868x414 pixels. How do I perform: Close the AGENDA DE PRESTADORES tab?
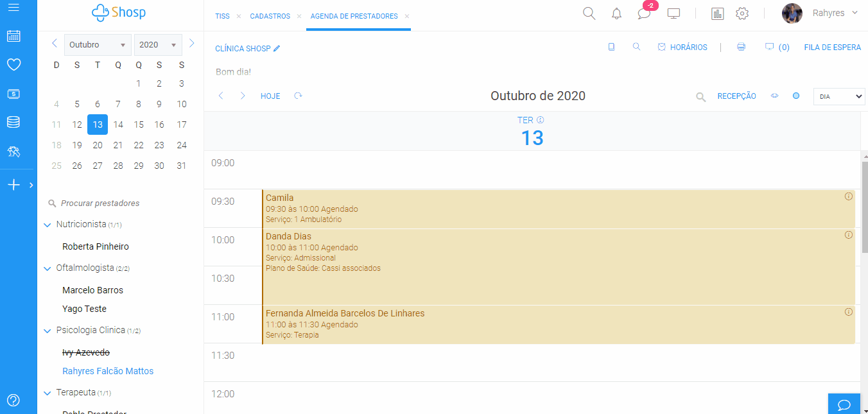(x=407, y=16)
